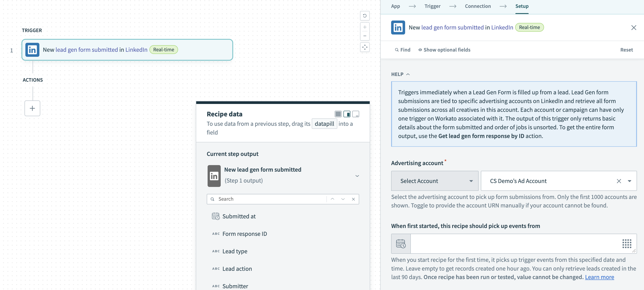Click the Reset button
644x290 pixels.
coord(626,50)
